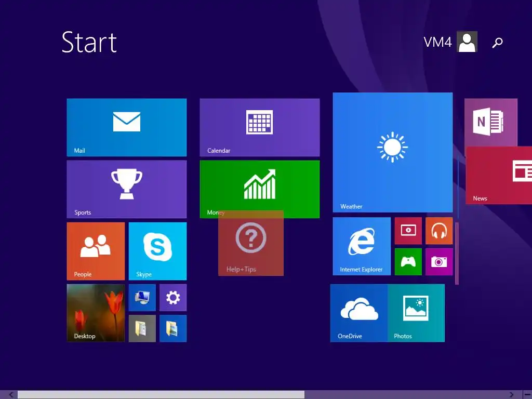Launch the Xbox Games tile
Image resolution: width=532 pixels, height=399 pixels.
(408, 262)
